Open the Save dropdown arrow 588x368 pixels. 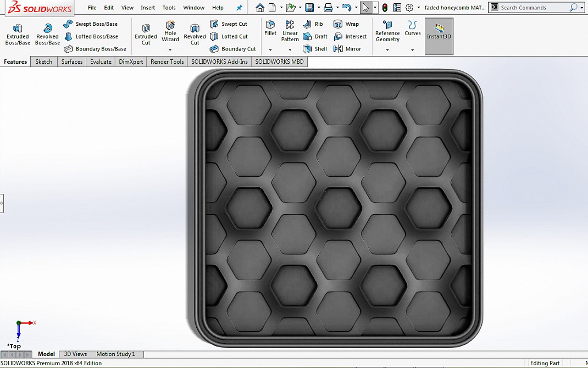pos(318,8)
